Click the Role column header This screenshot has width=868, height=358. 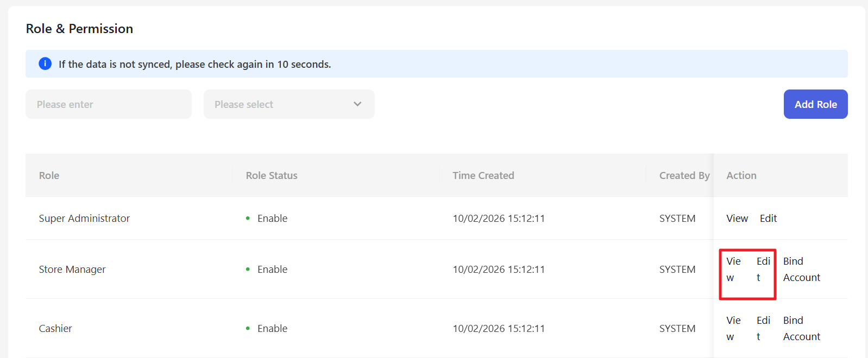[x=49, y=175]
